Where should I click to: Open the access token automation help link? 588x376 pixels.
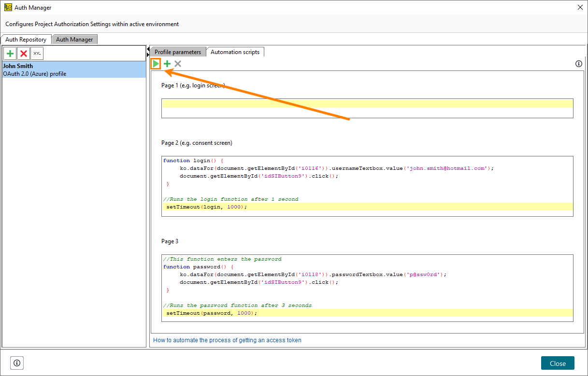[227, 340]
